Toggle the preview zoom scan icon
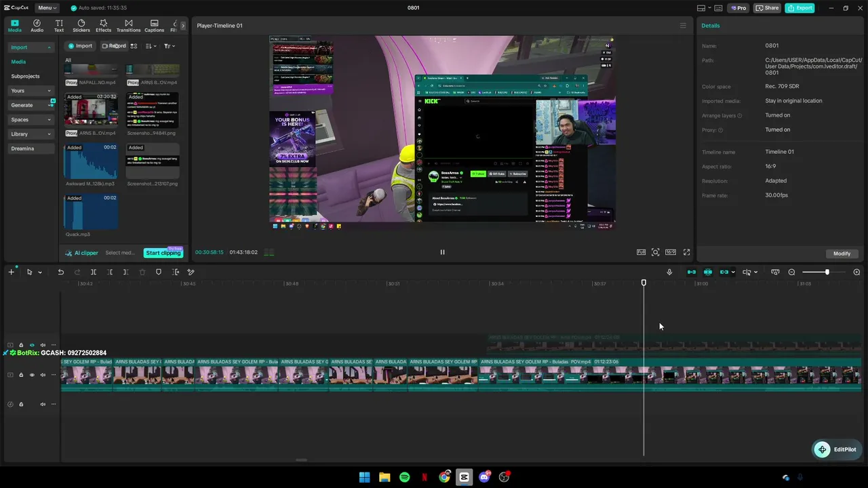 [655, 252]
